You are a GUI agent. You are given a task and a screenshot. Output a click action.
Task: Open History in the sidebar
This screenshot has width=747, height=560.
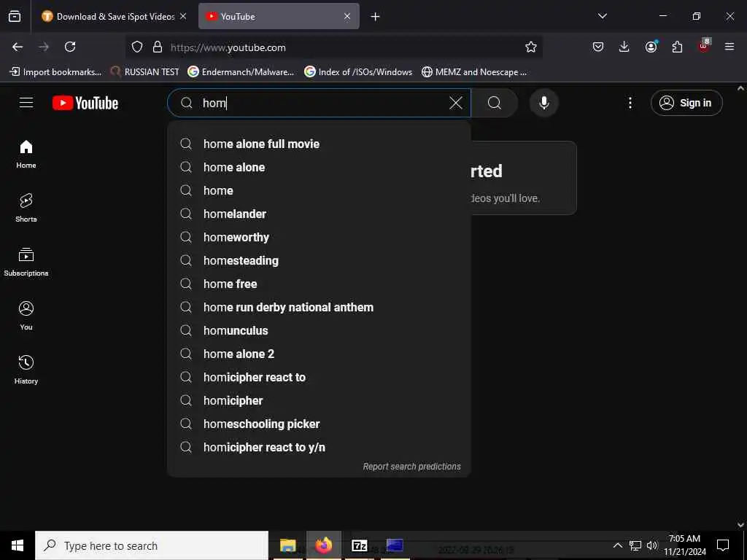pyautogui.click(x=26, y=370)
